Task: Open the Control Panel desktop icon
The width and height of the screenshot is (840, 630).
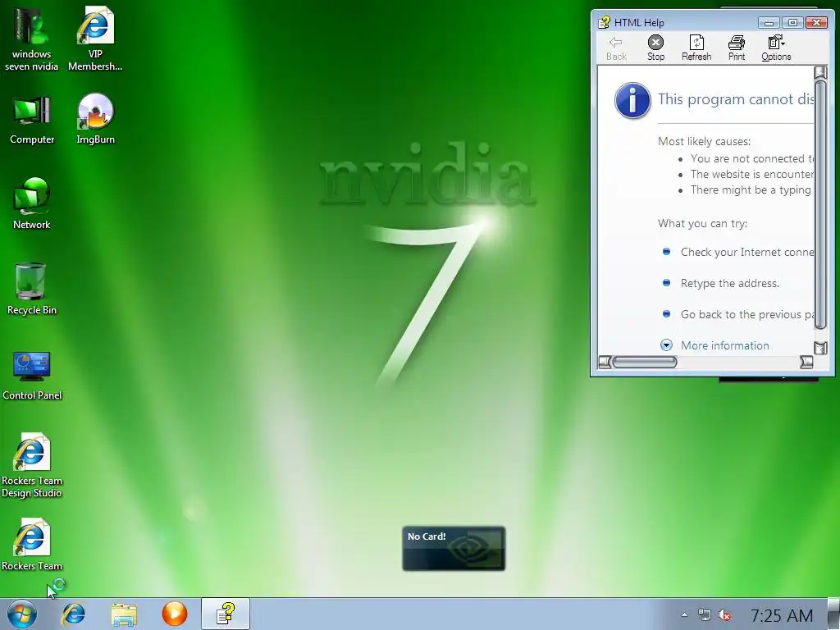Action: [32, 375]
